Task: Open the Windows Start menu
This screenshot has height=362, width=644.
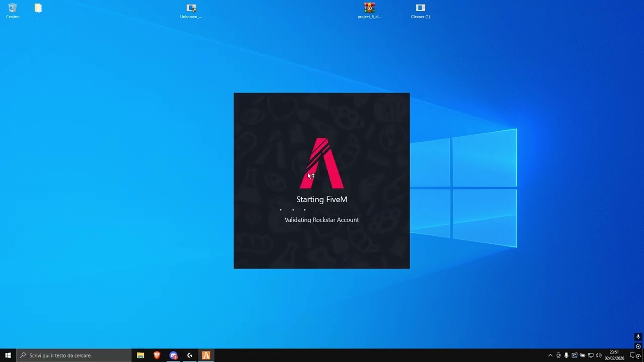Action: pyautogui.click(x=8, y=355)
